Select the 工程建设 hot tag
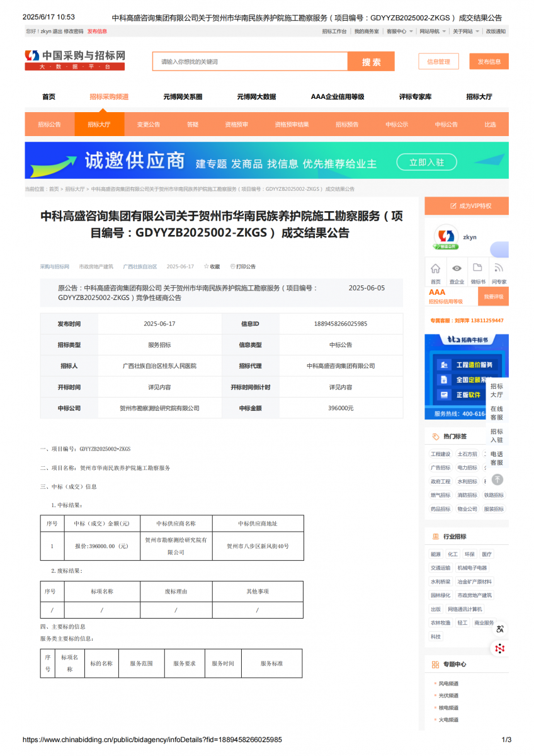 [441, 454]
